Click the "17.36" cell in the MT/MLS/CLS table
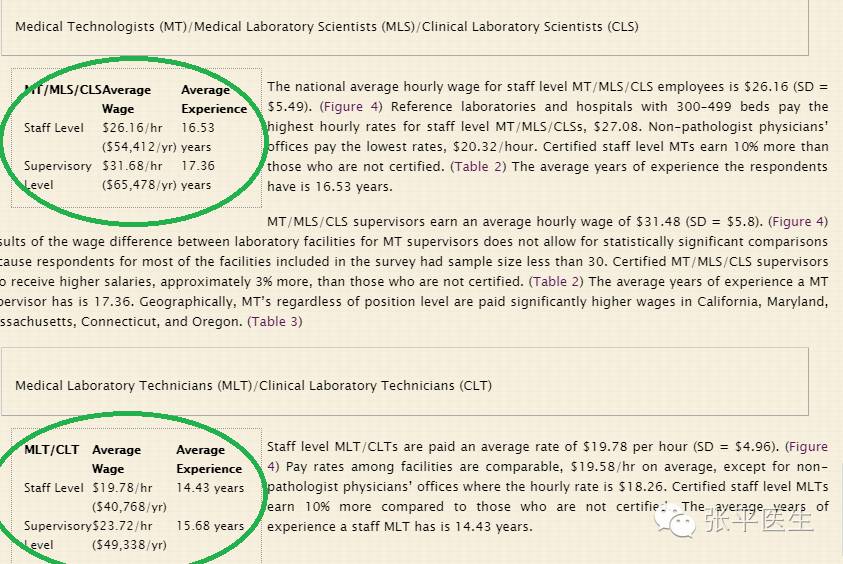The image size is (843, 564). 198,166
